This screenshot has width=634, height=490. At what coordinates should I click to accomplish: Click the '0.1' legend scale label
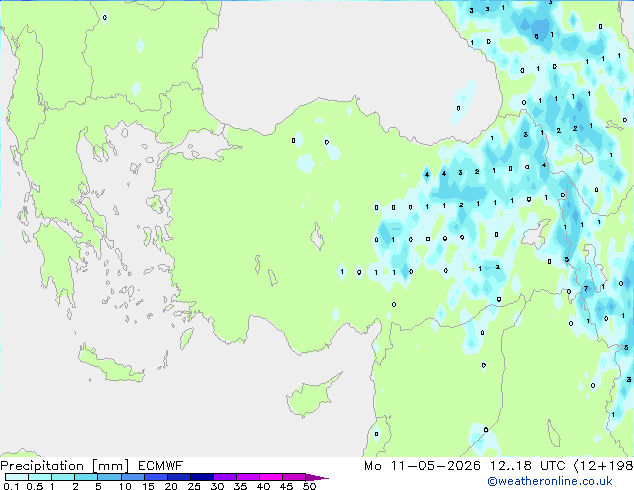click(11, 486)
